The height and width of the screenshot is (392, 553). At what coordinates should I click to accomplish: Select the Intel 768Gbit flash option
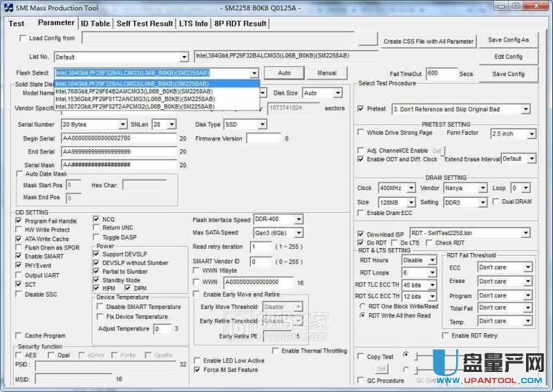[135, 91]
